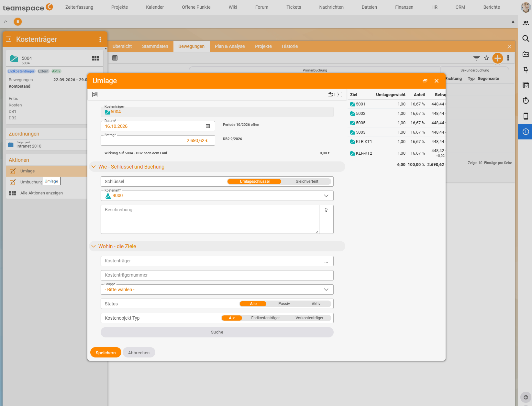Viewport: 532px width, 406px height.
Task: Open the Zeiterfassung menu
Action: pos(79,7)
